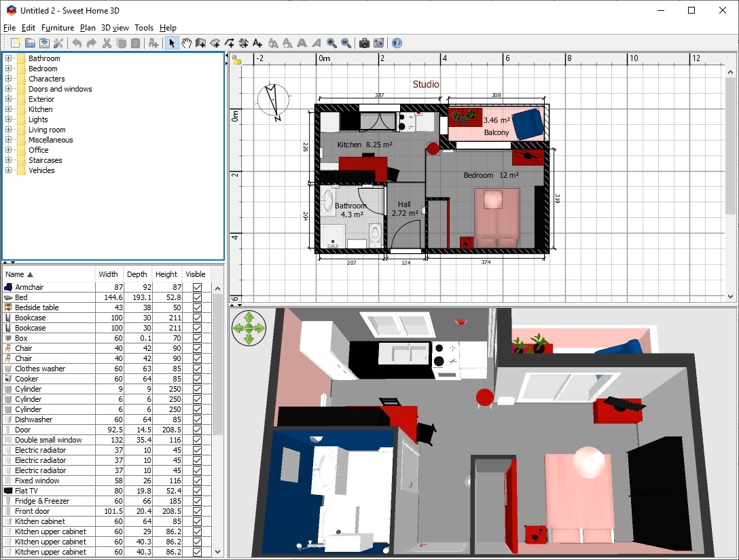
Task: Expand the Bedroom furniture category
Action: click(8, 69)
